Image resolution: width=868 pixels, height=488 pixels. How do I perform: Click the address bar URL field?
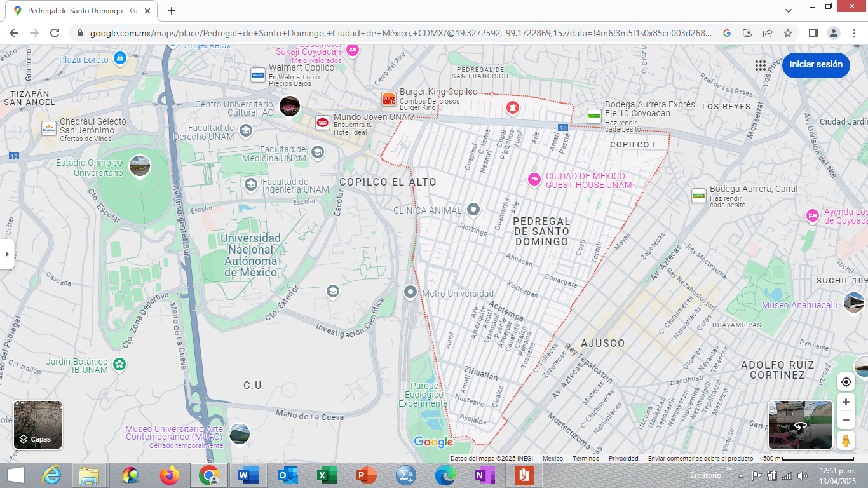click(x=400, y=33)
